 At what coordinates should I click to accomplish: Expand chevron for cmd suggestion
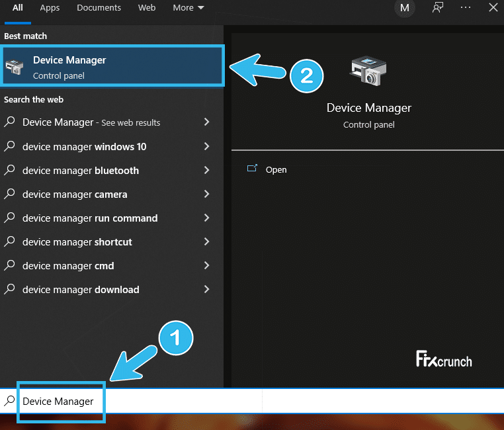pyautogui.click(x=206, y=265)
